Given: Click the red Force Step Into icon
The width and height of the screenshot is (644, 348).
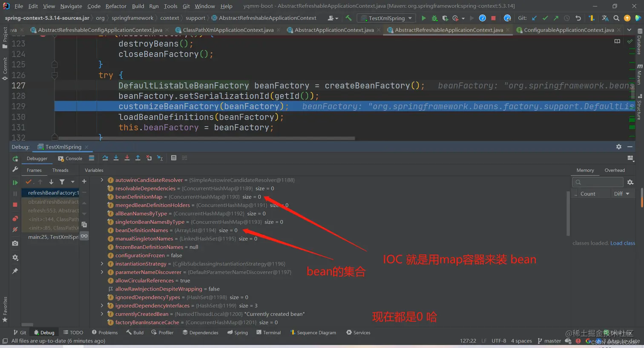Looking at the screenshot, I should (x=127, y=158).
